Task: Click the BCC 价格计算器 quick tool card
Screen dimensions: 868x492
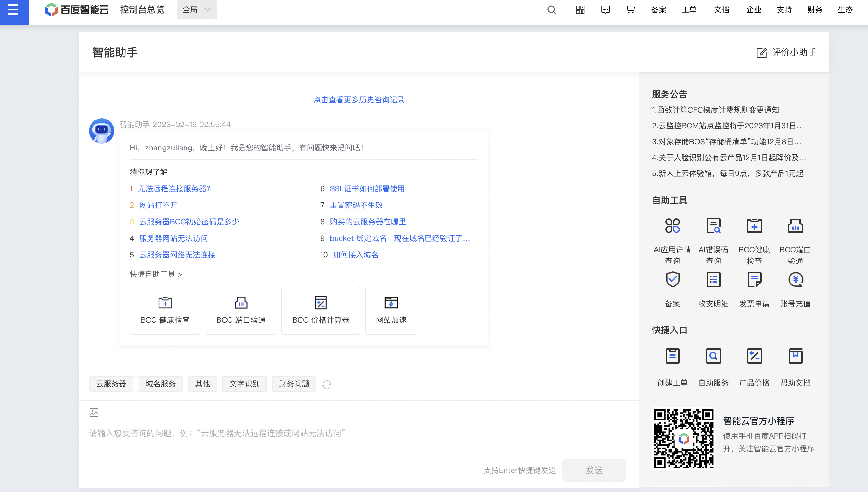Action: pos(321,311)
